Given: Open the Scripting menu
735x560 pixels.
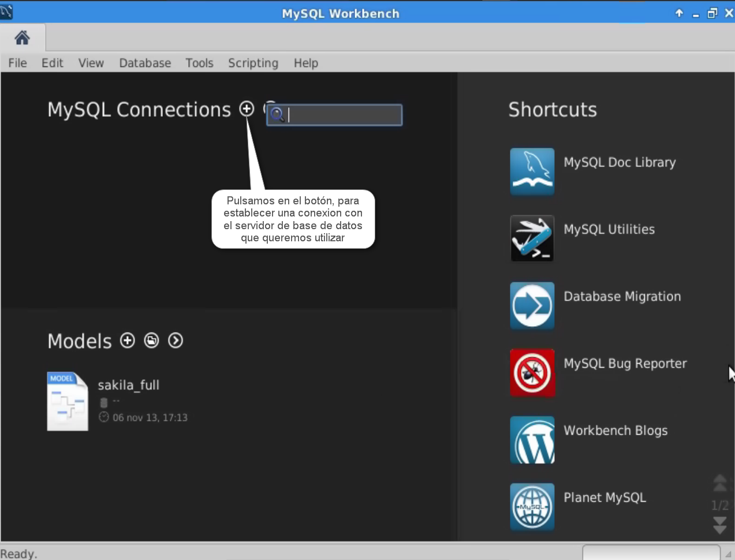Looking at the screenshot, I should pos(253,63).
